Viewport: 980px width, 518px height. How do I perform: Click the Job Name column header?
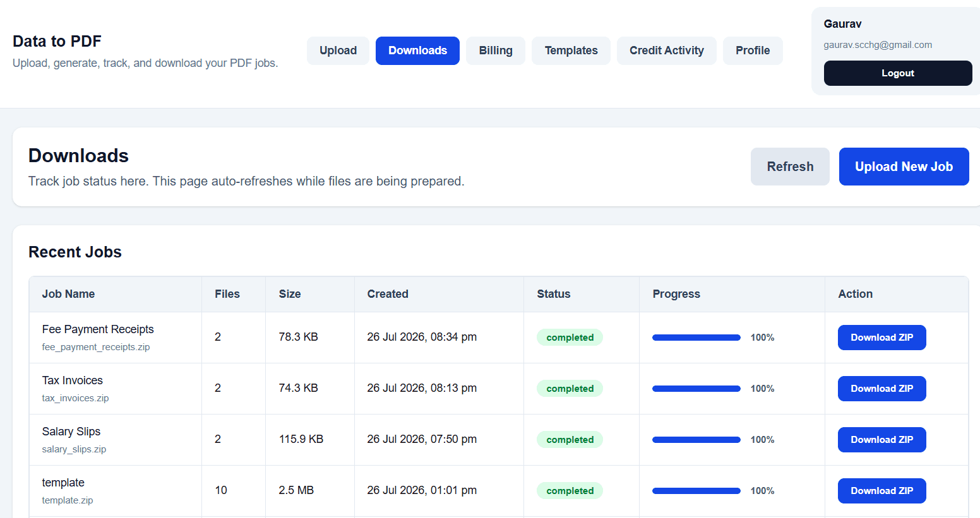pyautogui.click(x=68, y=294)
